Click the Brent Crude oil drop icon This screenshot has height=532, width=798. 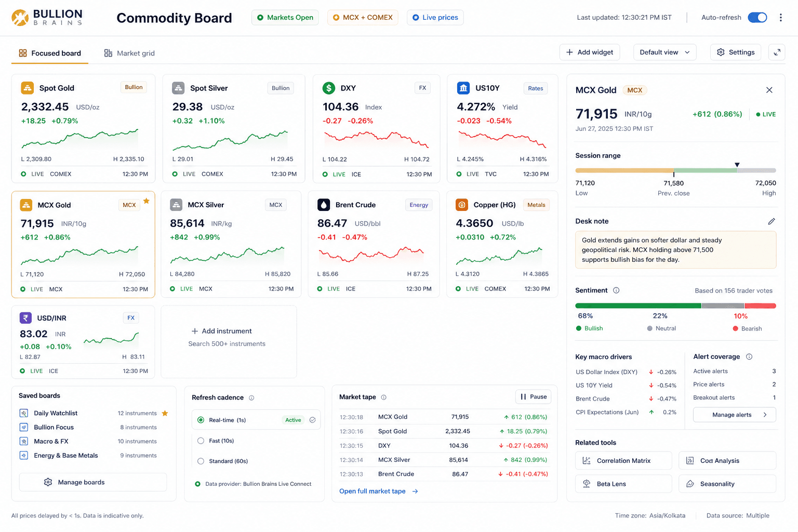point(324,205)
